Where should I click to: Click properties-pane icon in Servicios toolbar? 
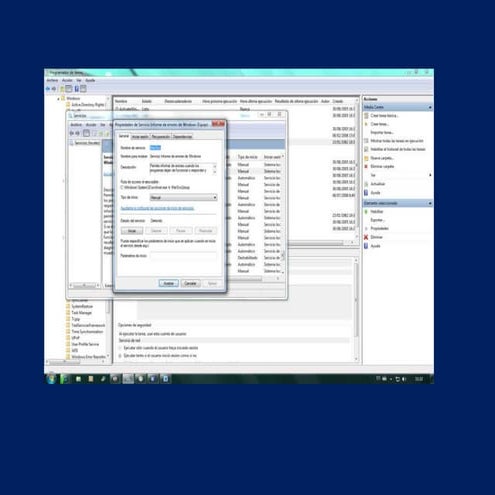click(87, 133)
